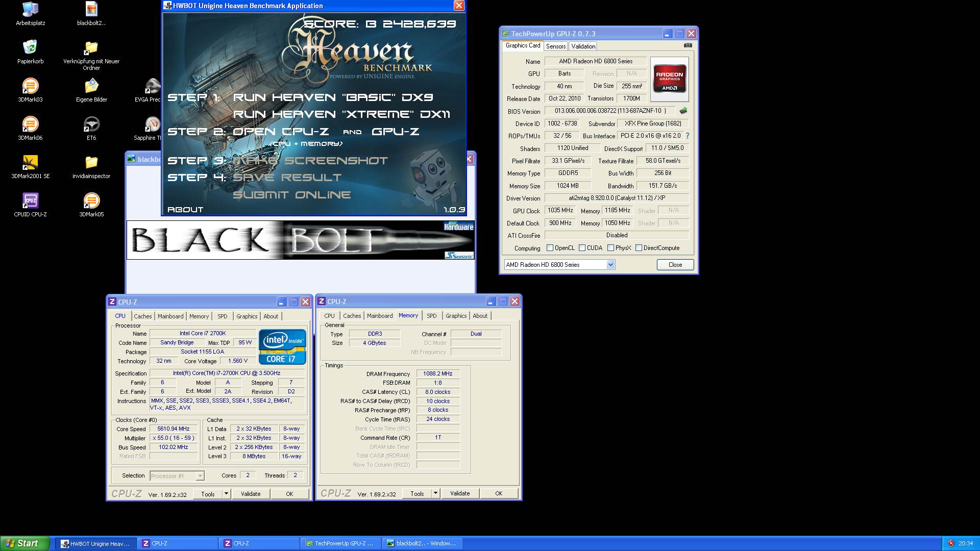Open the About link in Heaven benchmark
Viewport: 980px width, 551px height.
[x=185, y=210]
